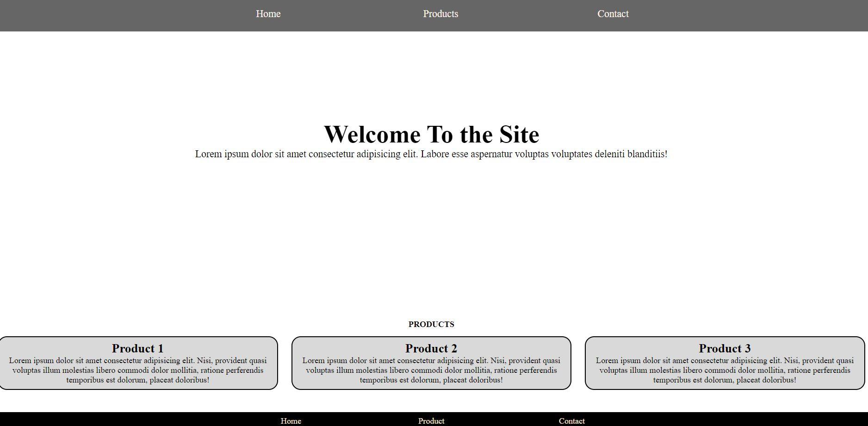Click the description text inside Product 3
Image resolution: width=868 pixels, height=426 pixels.
click(725, 370)
